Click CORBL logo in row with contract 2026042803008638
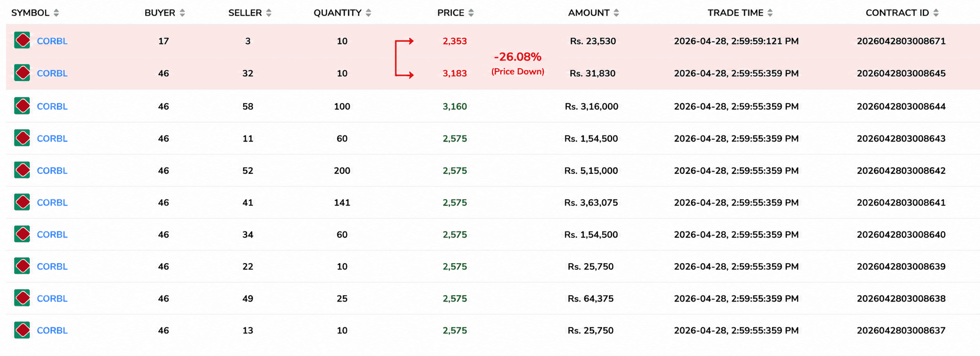 tap(22, 298)
